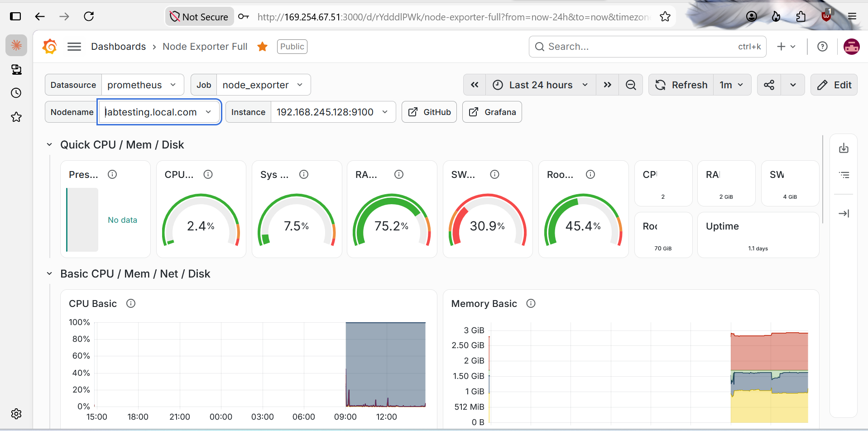Open the outline list icon in side panel

844,175
